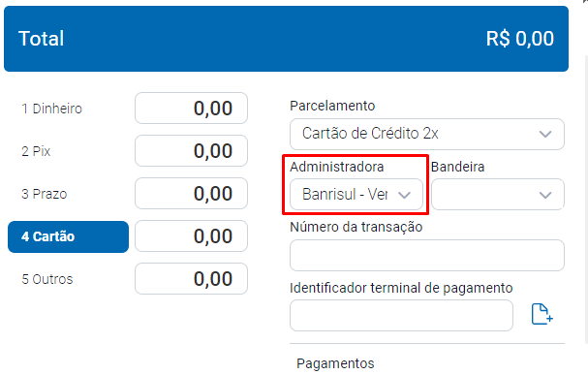Open the empty Bandeira dropdown
Viewport: 588px width, 375px height.
(498, 194)
